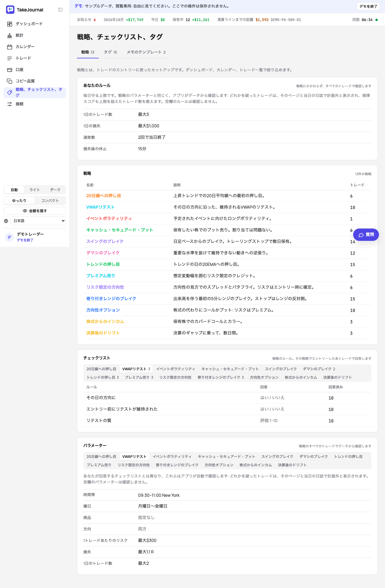Choose the コンパクト density option
This screenshot has height=588, width=385.
click(x=50, y=201)
